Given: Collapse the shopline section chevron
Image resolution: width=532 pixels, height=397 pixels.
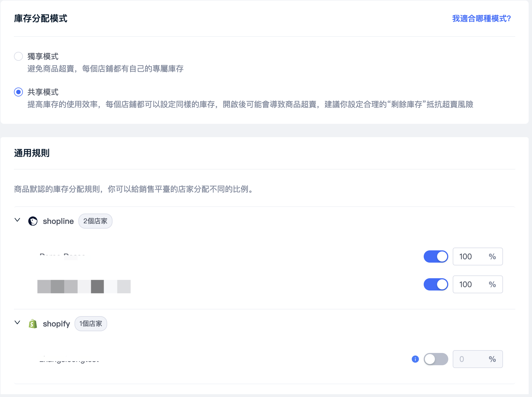Looking at the screenshot, I should 17,220.
